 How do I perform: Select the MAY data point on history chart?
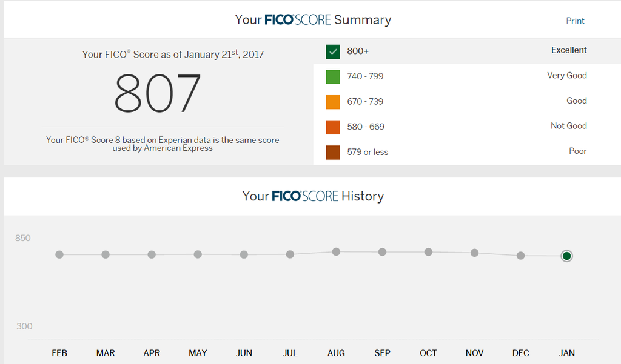coord(198,254)
